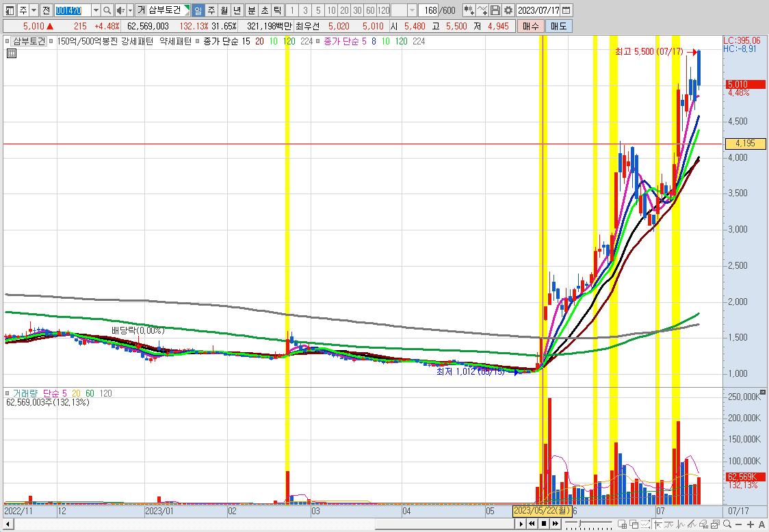Click the 'A' text tool icon
Screen dimensions: 769x532
click(x=761, y=524)
